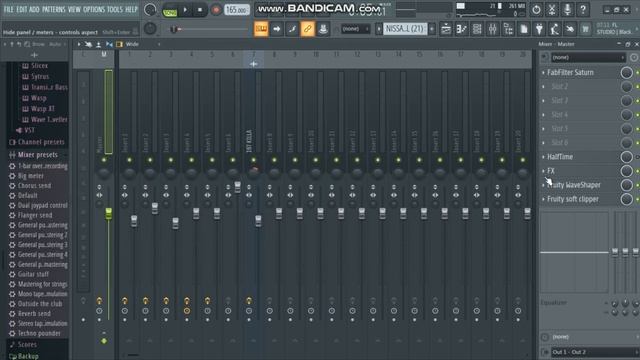The image size is (640, 360).
Task: Click the FabFilter Saturn mix level knob
Action: coord(627,73)
